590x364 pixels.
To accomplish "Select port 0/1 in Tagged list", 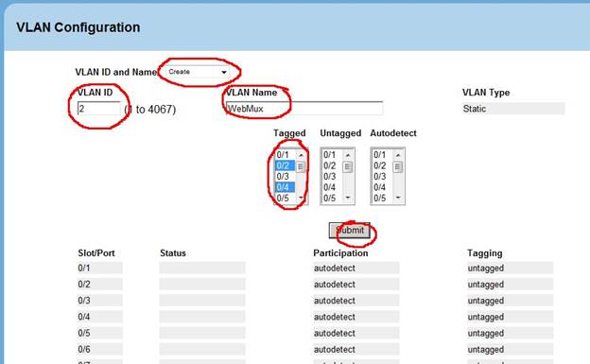I will [285, 155].
